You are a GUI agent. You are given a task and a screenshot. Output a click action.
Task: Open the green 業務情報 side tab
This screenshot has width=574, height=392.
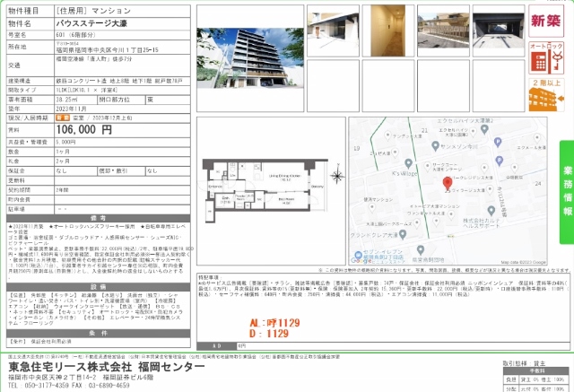[567, 191]
